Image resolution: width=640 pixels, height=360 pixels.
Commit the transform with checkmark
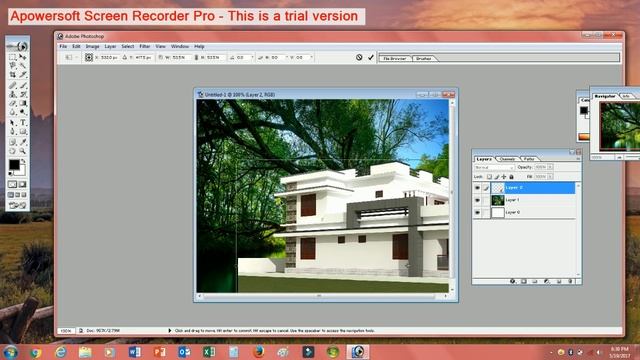tap(371, 58)
